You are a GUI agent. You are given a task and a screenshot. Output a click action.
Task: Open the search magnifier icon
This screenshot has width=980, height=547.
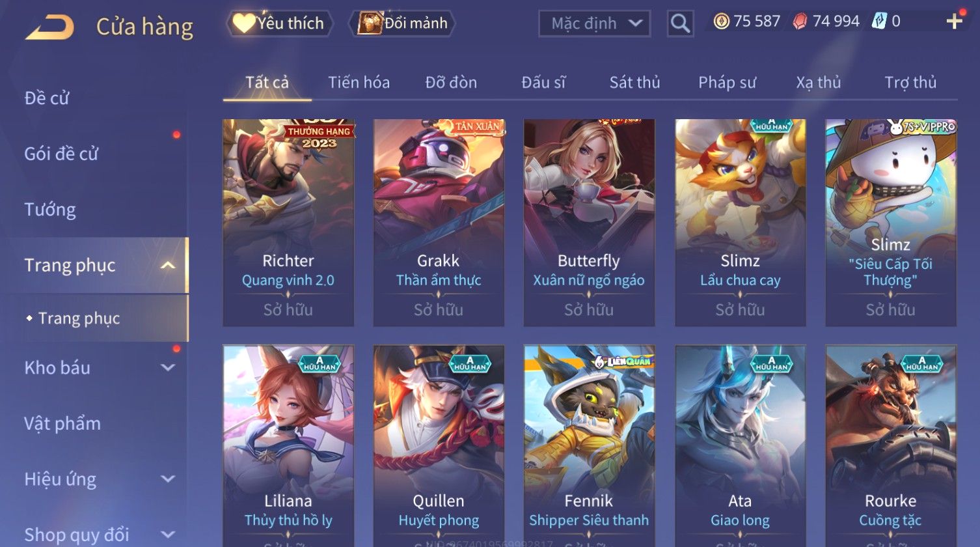pos(680,23)
